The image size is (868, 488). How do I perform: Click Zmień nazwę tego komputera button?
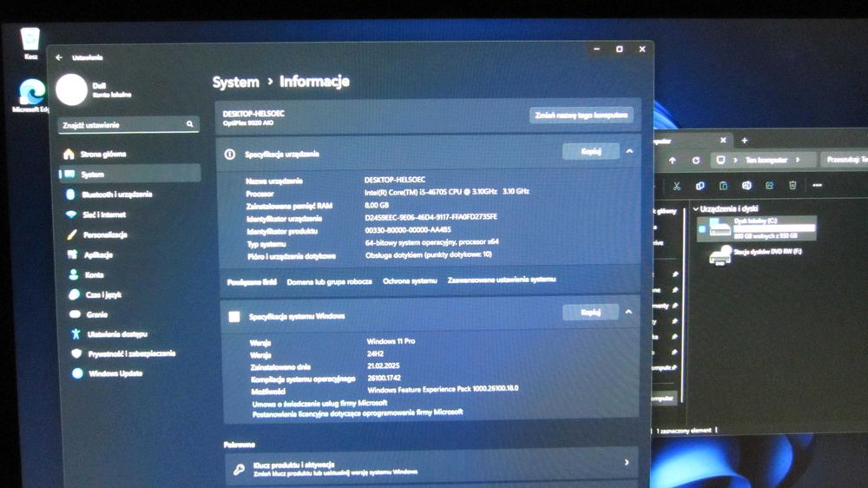pos(582,115)
